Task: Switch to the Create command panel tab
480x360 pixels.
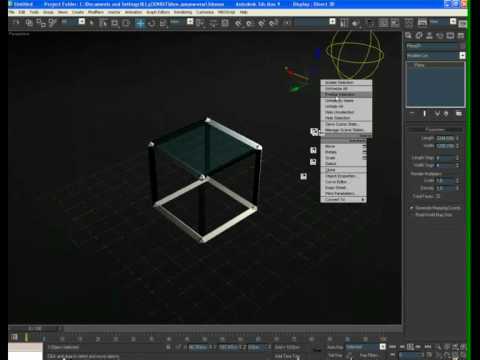Action: [x=408, y=35]
